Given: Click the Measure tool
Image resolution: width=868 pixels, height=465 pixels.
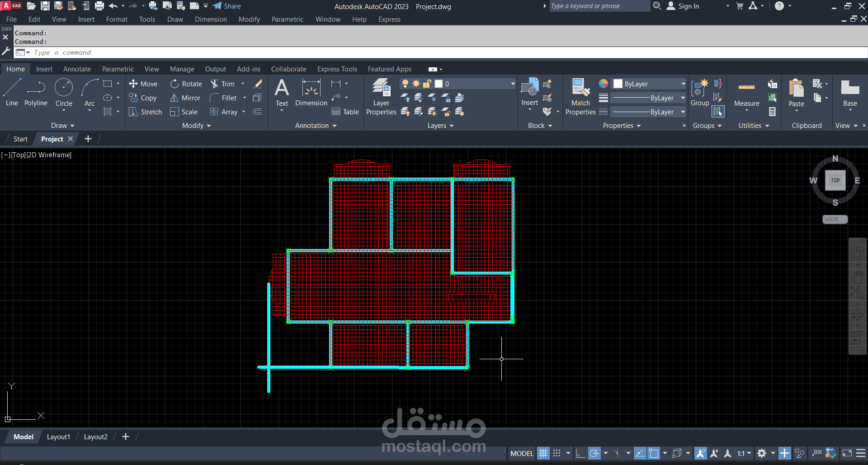Looking at the screenshot, I should pyautogui.click(x=747, y=94).
